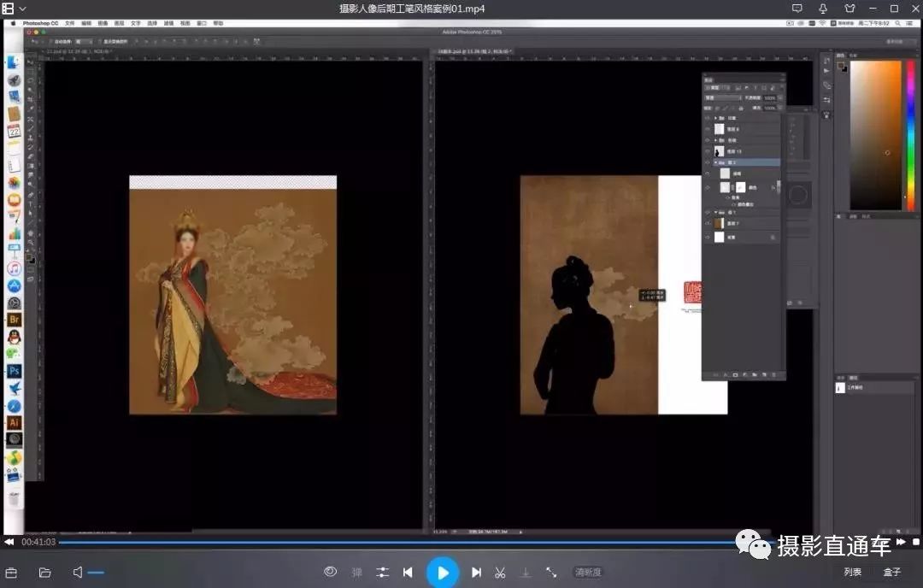Click the skin shirt icon in title bar
Viewport: 923px width, 588px height.
850,9
